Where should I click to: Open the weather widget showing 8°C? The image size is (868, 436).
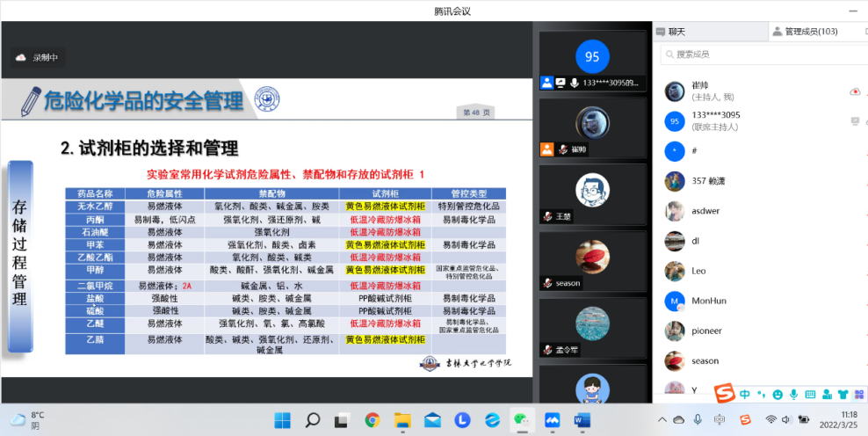(x=28, y=419)
